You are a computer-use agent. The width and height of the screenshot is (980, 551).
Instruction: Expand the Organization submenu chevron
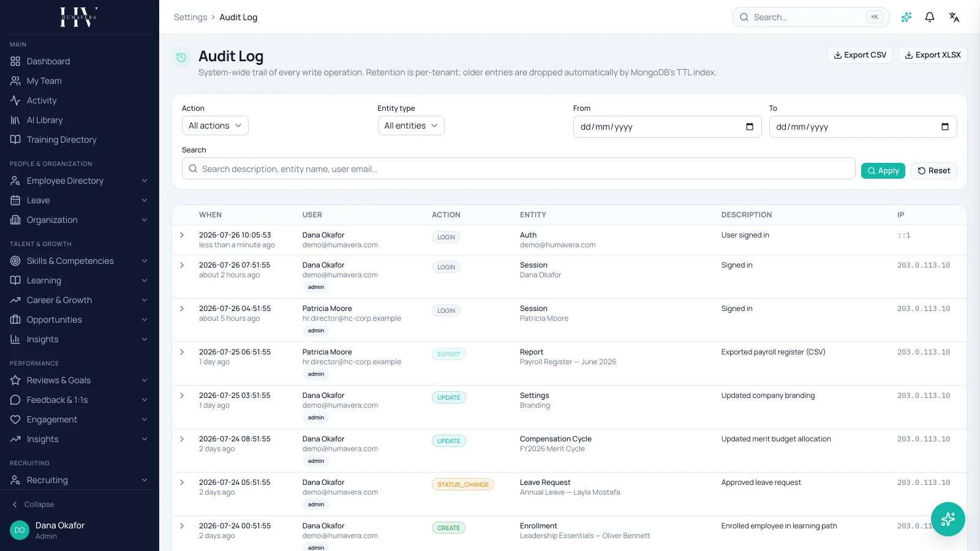coord(145,220)
